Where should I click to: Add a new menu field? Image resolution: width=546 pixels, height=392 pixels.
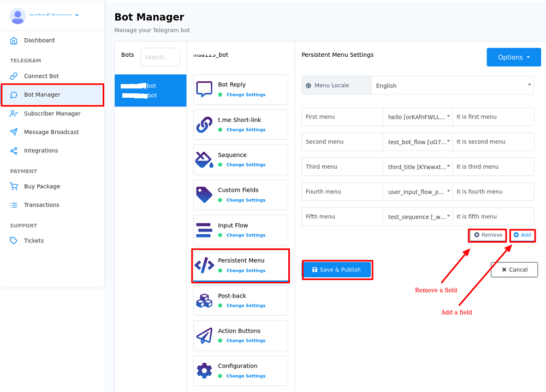click(x=522, y=235)
